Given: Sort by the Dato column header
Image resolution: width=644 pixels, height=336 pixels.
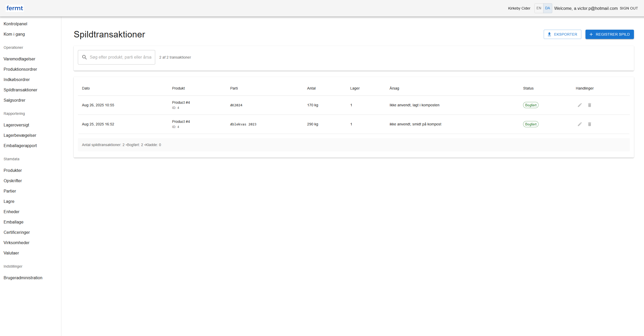Looking at the screenshot, I should point(86,88).
